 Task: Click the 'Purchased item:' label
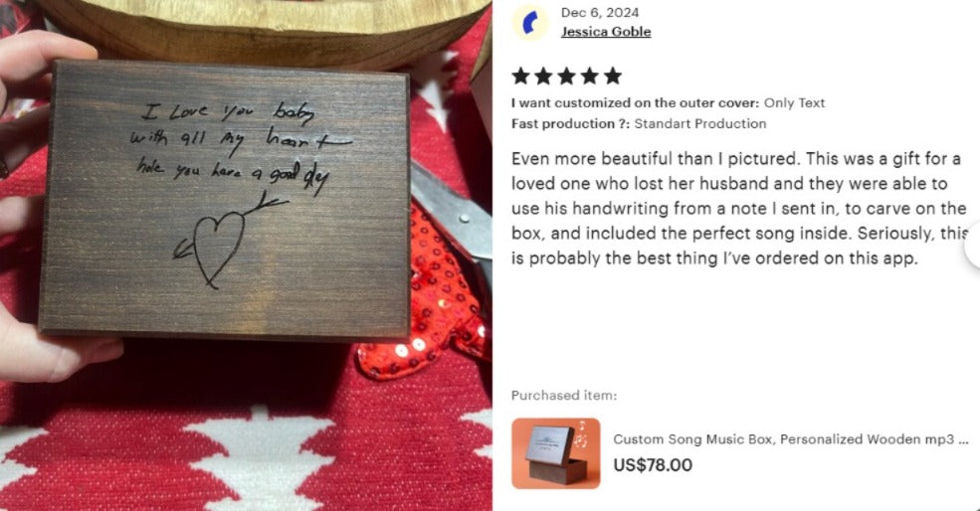click(x=564, y=396)
